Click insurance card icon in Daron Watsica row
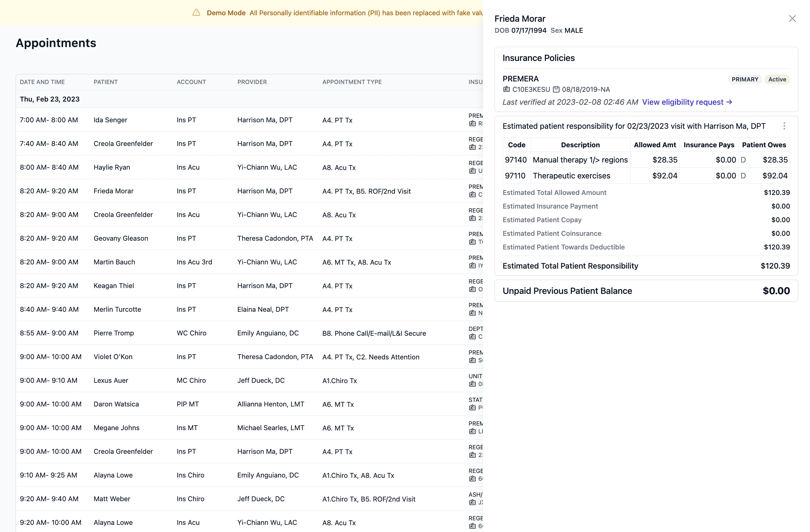This screenshot has height=532, width=810. tap(472, 407)
